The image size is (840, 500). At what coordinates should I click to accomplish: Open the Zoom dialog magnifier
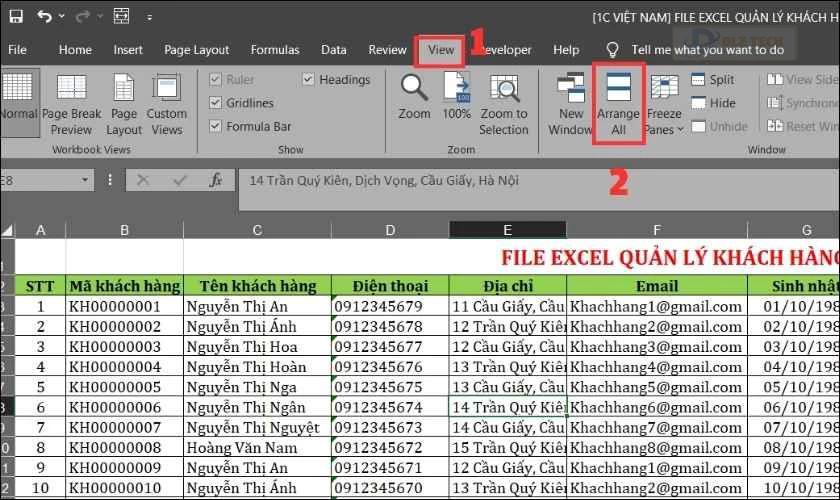414,96
